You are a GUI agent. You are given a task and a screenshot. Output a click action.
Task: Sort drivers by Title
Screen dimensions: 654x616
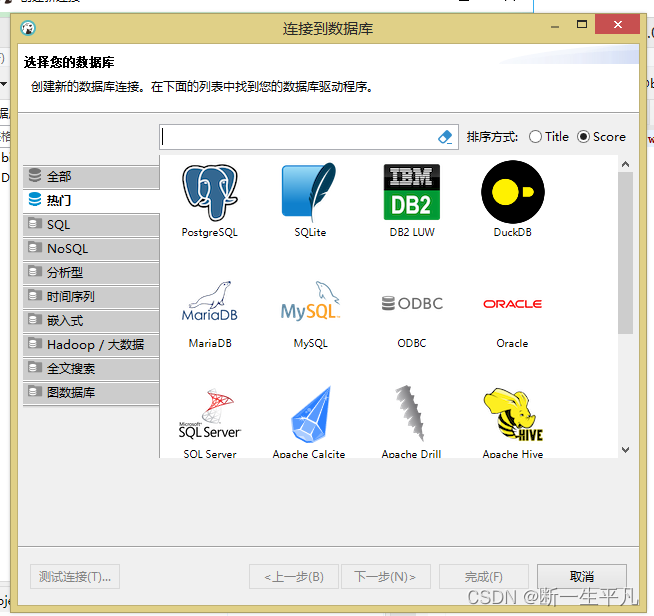click(548, 137)
